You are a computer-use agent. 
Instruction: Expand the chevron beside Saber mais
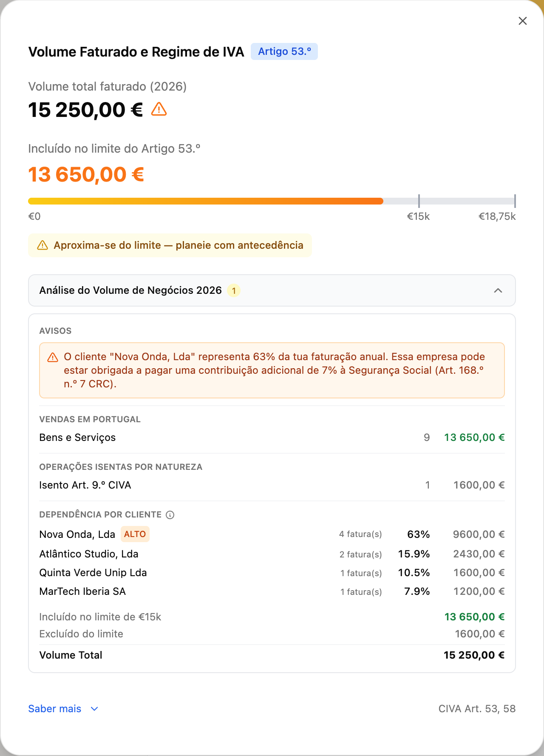click(94, 709)
